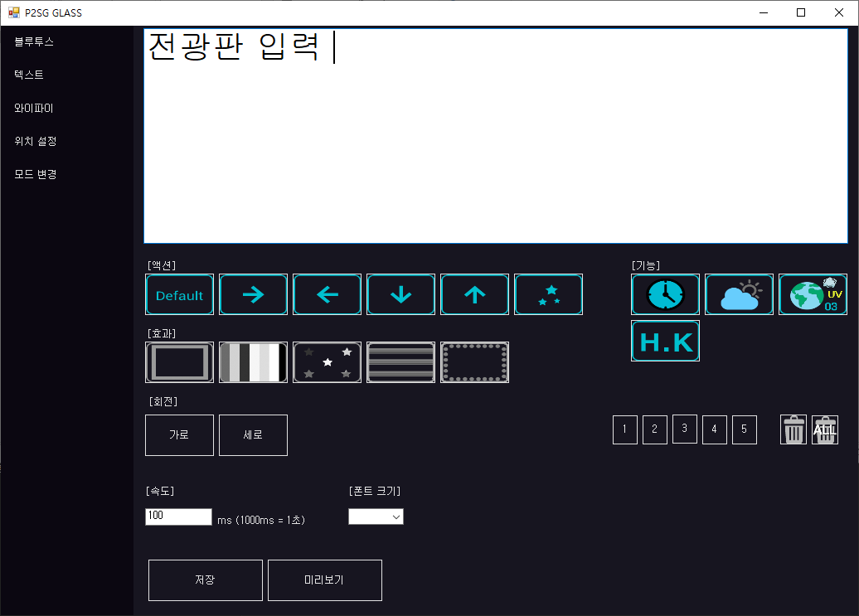Screen dimensions: 859x616
Task: Open the 텍스트 menu
Action: [x=29, y=75]
